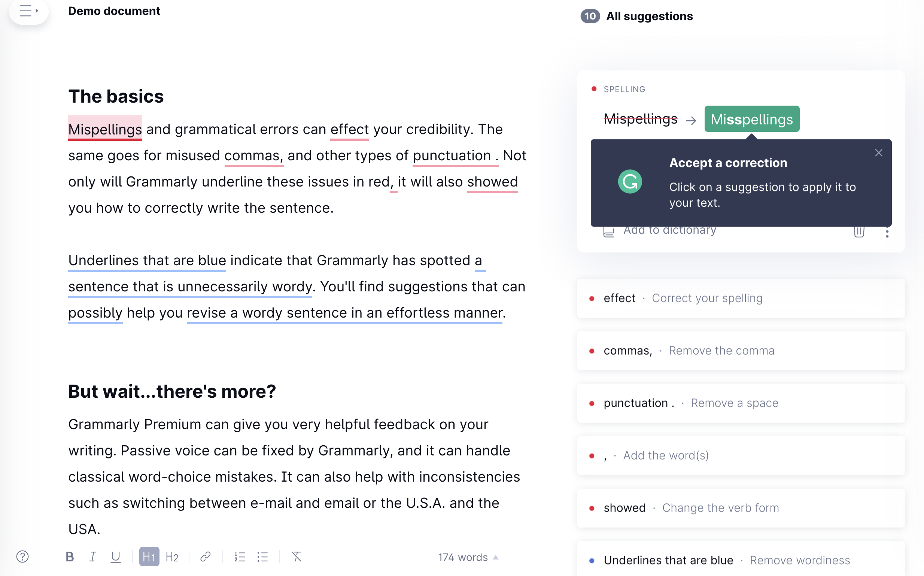Select the H2 heading style icon
The image size is (924, 576).
(173, 556)
